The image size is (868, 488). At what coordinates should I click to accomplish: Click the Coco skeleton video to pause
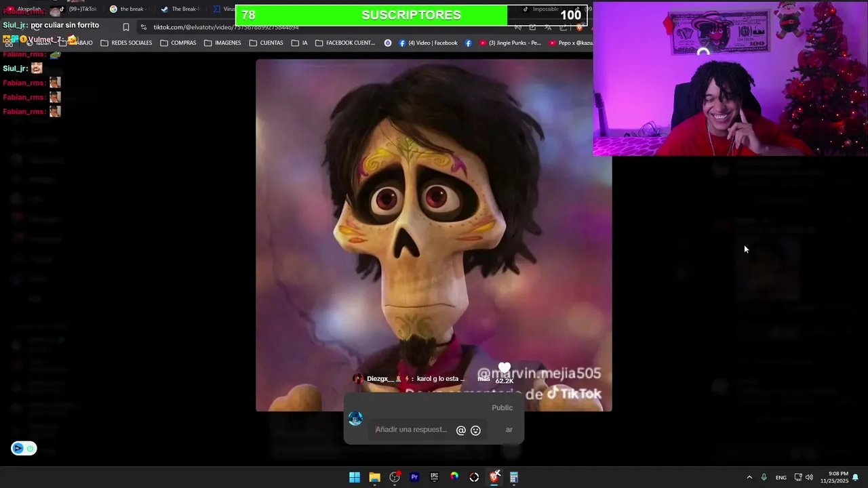tap(433, 235)
